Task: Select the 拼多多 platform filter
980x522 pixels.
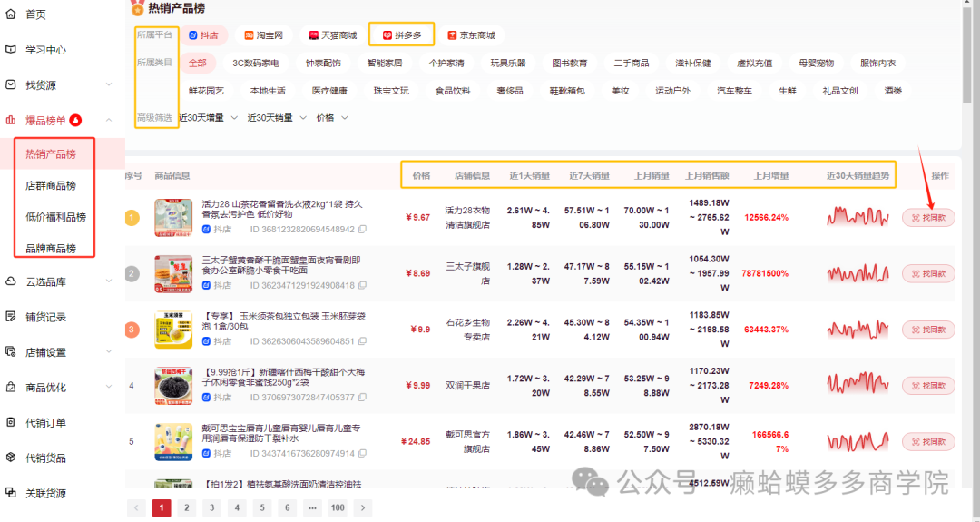Action: click(x=402, y=35)
